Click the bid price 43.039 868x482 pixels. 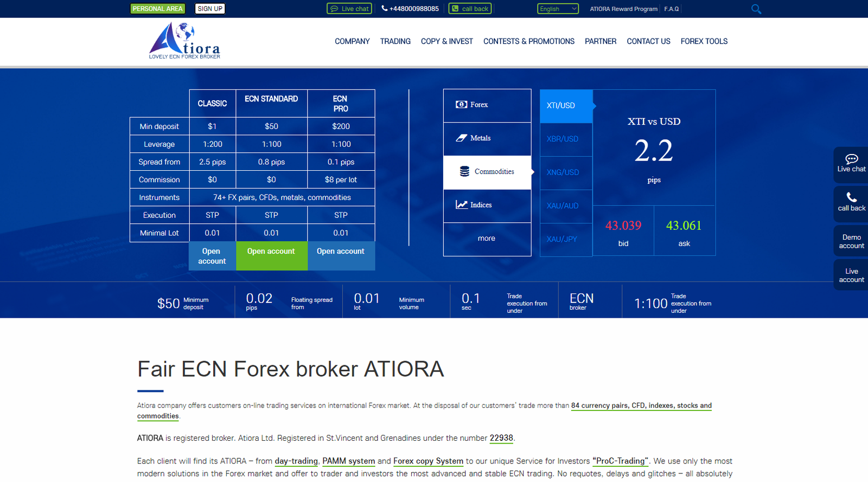point(623,226)
